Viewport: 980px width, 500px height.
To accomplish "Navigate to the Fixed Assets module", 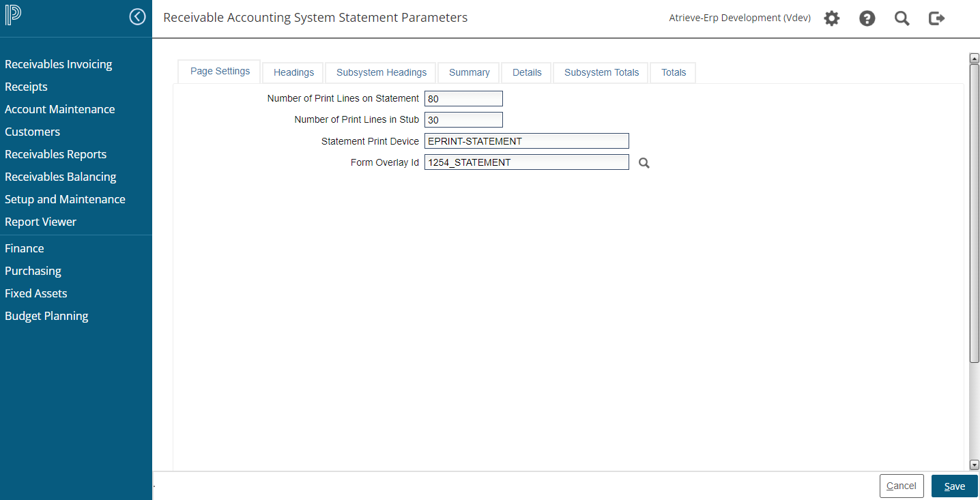I will pos(36,293).
